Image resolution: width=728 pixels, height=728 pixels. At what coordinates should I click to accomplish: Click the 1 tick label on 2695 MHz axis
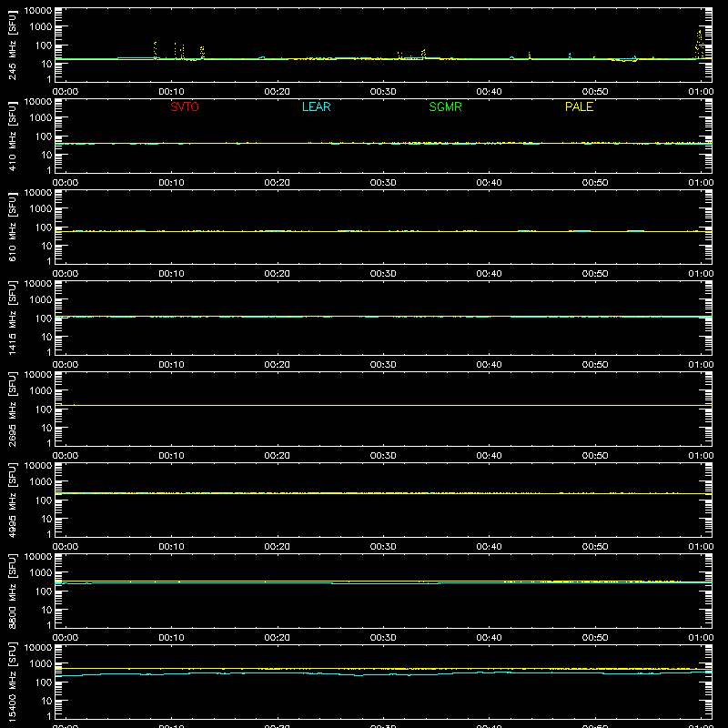tap(49, 443)
